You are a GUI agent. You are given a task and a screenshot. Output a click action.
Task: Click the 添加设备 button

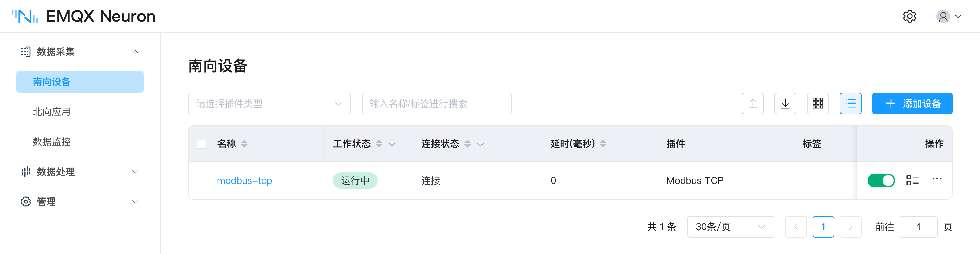click(x=912, y=104)
